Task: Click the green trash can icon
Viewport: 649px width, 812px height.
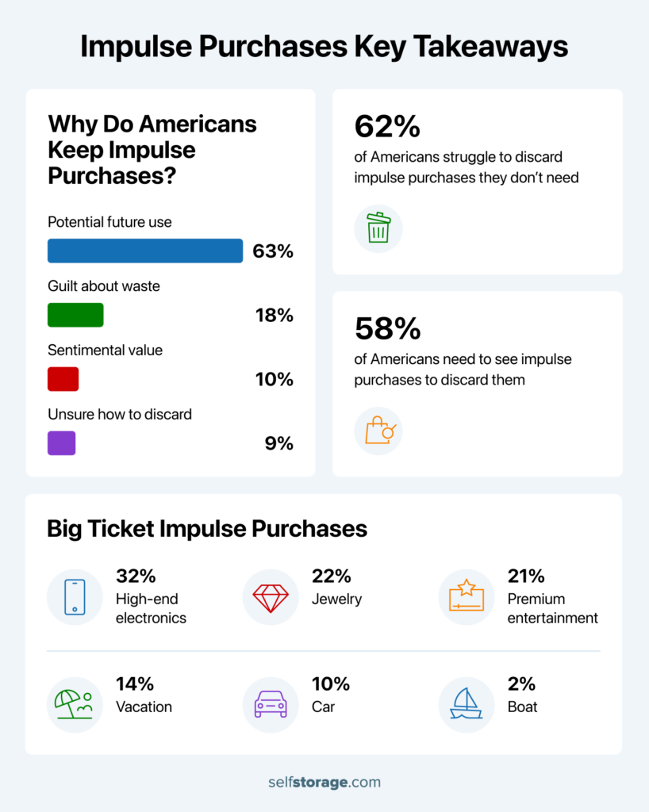Action: tap(378, 228)
